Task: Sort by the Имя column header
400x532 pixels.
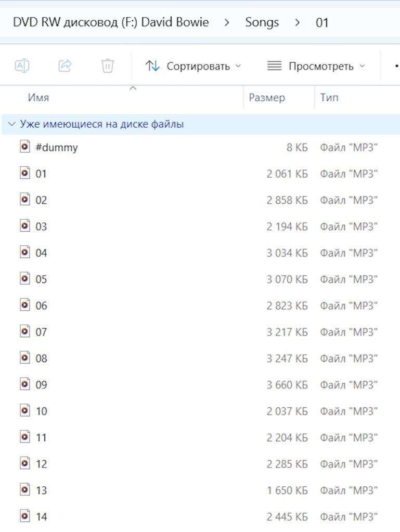Action: [38, 98]
